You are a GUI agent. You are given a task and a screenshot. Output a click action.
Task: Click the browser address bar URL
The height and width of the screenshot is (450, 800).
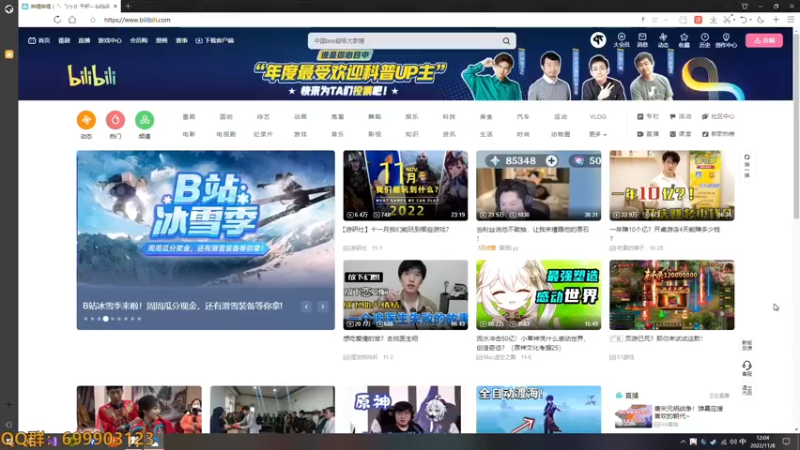pyautogui.click(x=137, y=20)
